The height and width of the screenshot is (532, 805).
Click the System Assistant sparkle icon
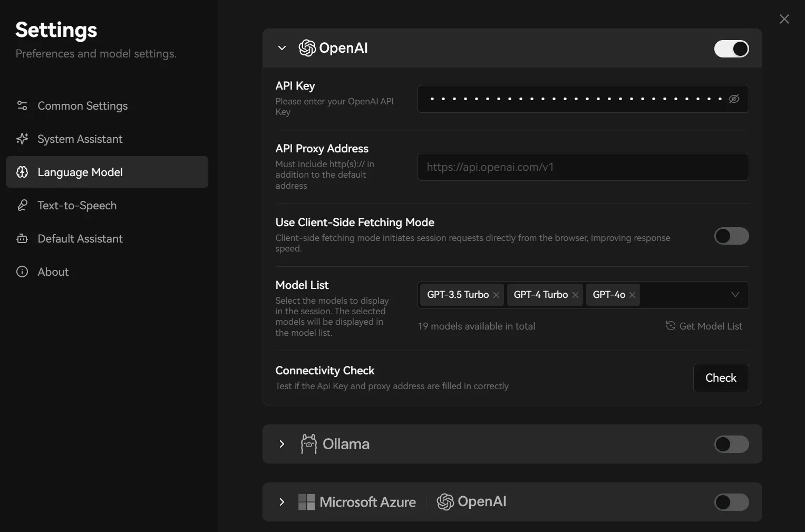click(22, 139)
